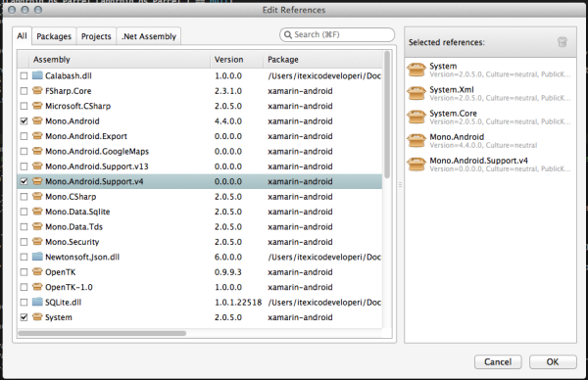The image size is (588, 380).
Task: Click the Microsoft.CSharp package icon
Action: click(x=37, y=106)
